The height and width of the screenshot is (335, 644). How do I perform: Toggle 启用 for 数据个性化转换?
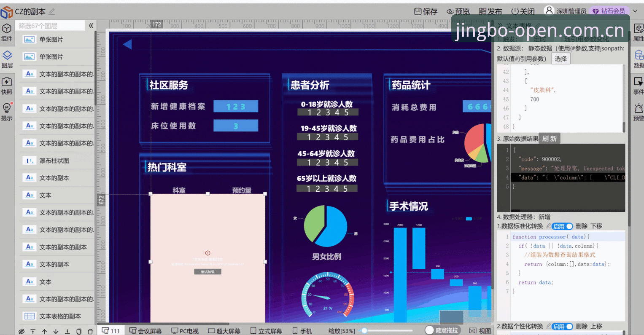tap(563, 326)
